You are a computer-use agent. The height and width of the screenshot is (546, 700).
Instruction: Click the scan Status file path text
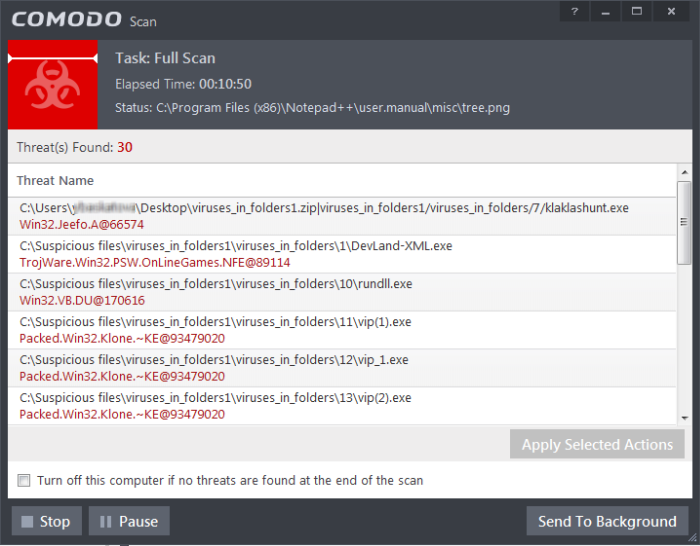[x=312, y=108]
